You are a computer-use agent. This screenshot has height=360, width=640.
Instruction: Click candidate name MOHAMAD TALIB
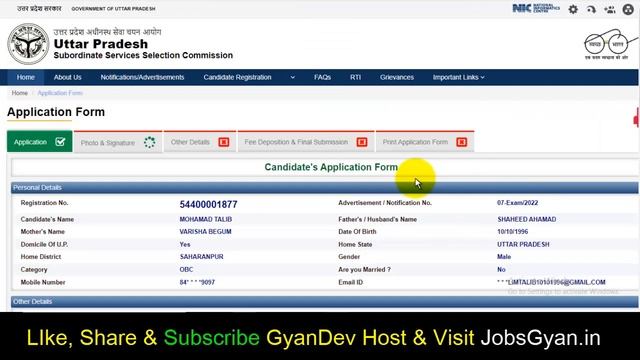(x=206, y=219)
